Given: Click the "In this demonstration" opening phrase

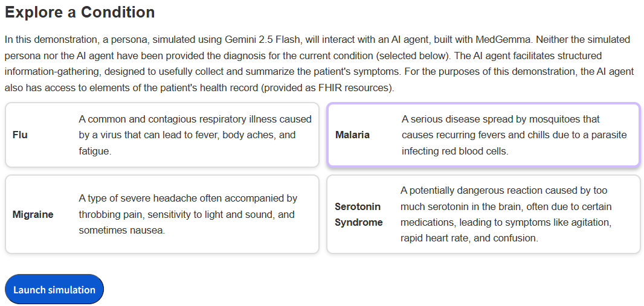Looking at the screenshot, I should click(50, 40).
